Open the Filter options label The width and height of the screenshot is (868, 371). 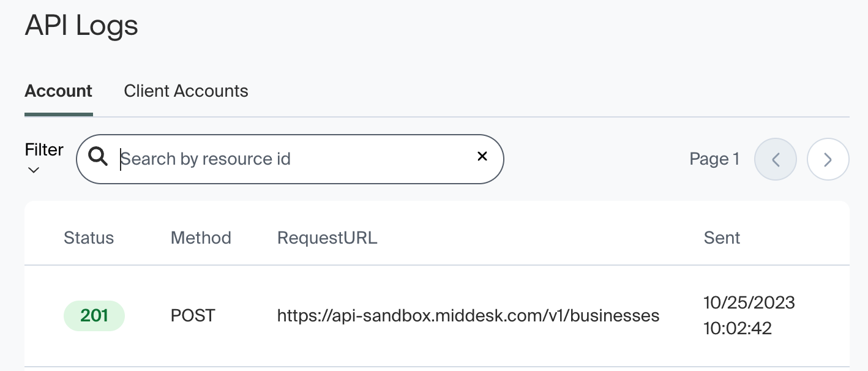click(x=44, y=150)
